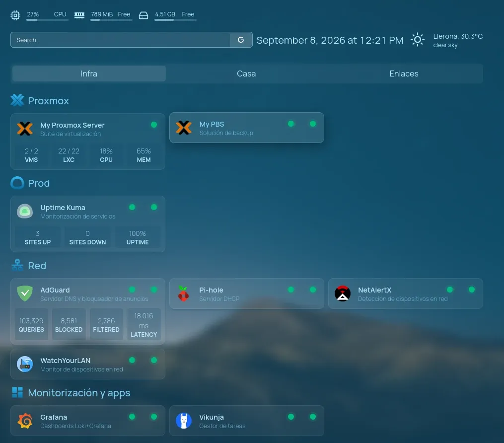
Task: Click the 103,329 QUERIES stat block
Action: pos(31,325)
